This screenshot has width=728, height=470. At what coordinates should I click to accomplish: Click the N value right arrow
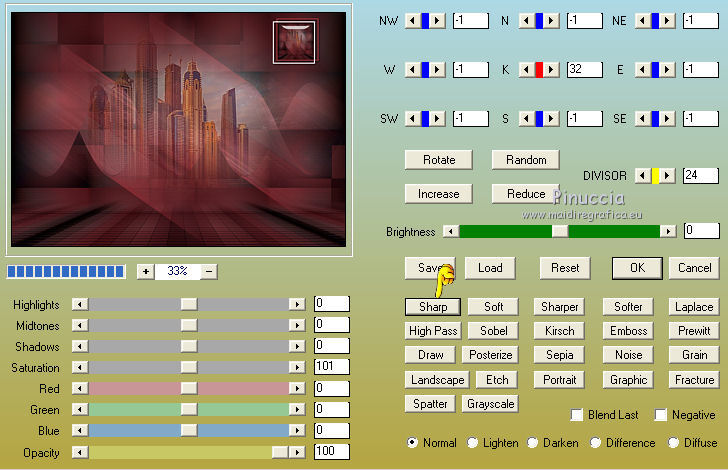pyautogui.click(x=551, y=20)
